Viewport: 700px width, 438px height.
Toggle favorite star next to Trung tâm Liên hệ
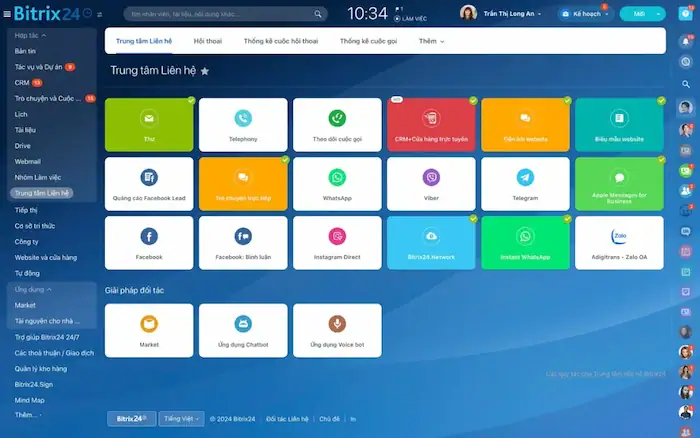(x=205, y=72)
